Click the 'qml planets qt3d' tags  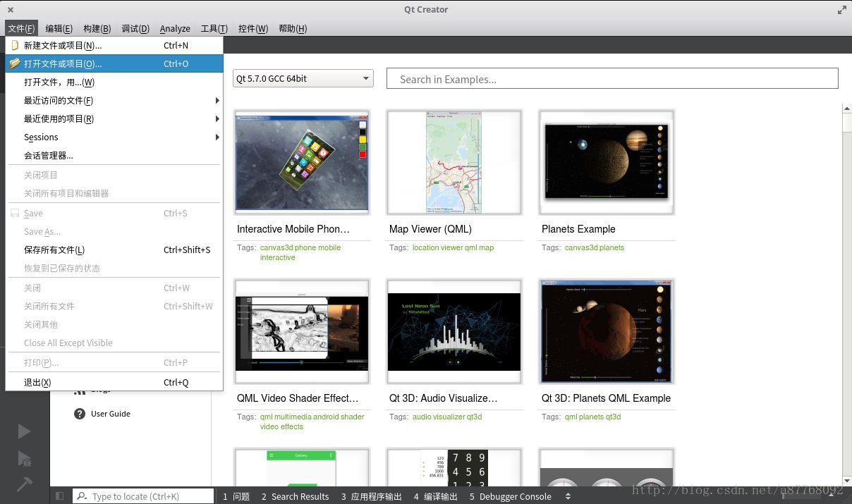pos(593,417)
